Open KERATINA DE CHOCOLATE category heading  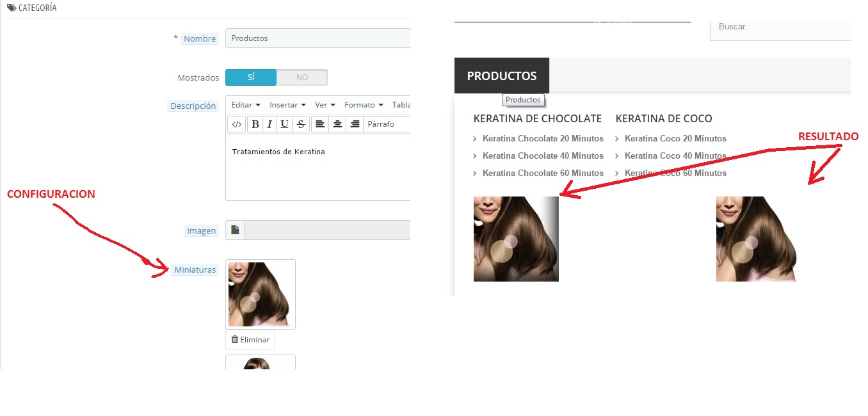[x=538, y=118]
